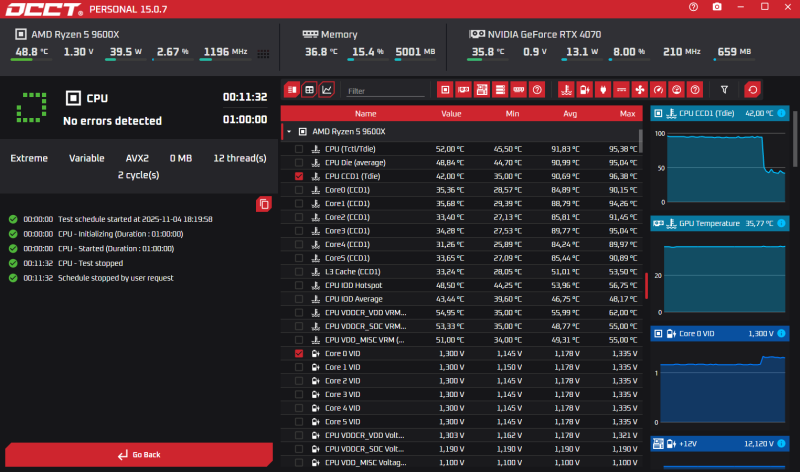This screenshot has height=472, width=800.
Task: Sort by the Value column header
Action: tap(451, 114)
